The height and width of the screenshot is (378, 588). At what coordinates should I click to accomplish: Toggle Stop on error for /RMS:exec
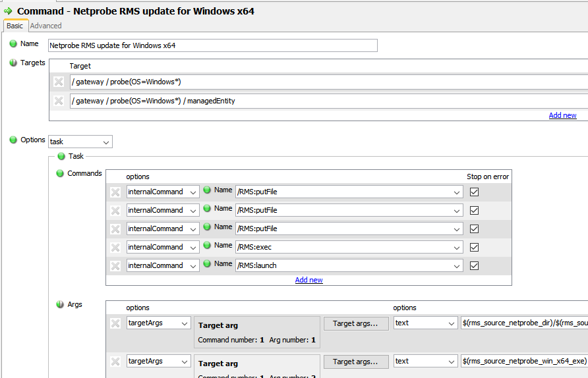click(475, 248)
